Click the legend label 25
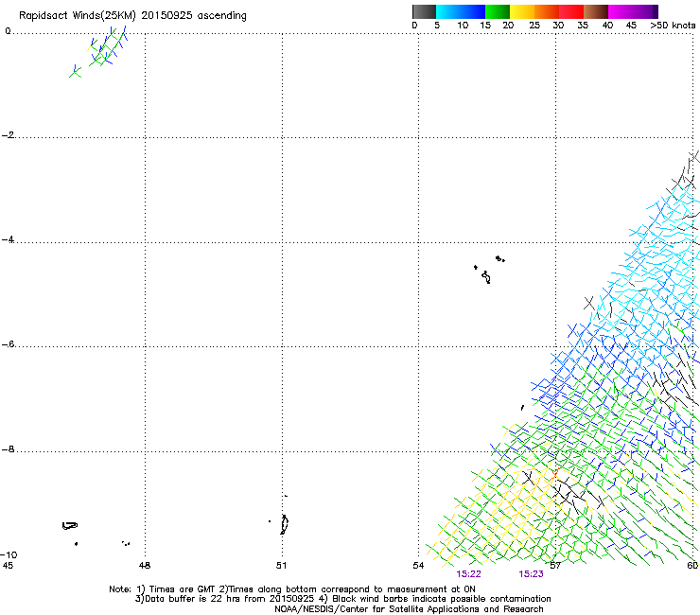Image resolution: width=700 pixels, height=615 pixels. click(x=534, y=26)
